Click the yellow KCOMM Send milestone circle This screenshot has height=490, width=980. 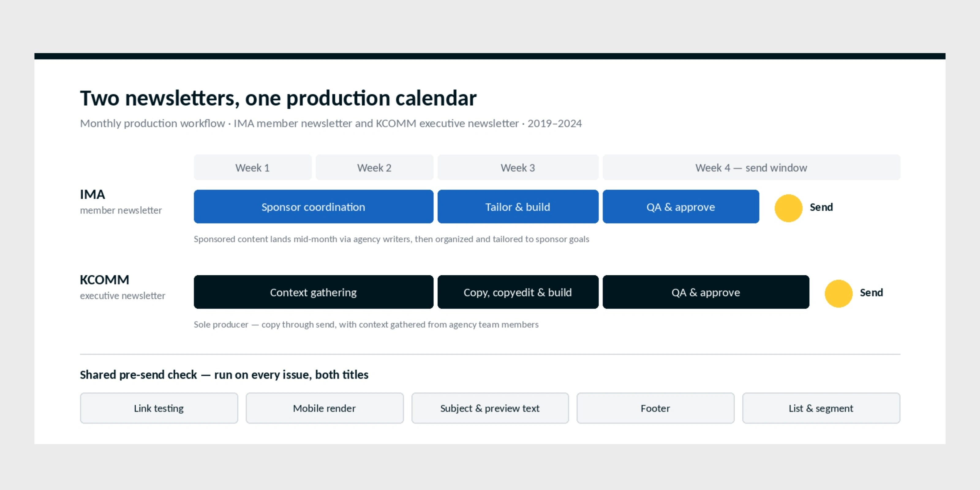[838, 293]
